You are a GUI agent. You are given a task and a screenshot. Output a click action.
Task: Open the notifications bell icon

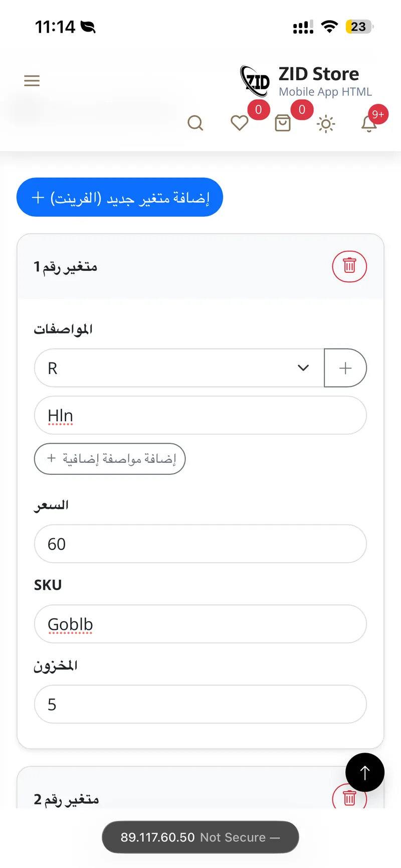click(x=369, y=123)
